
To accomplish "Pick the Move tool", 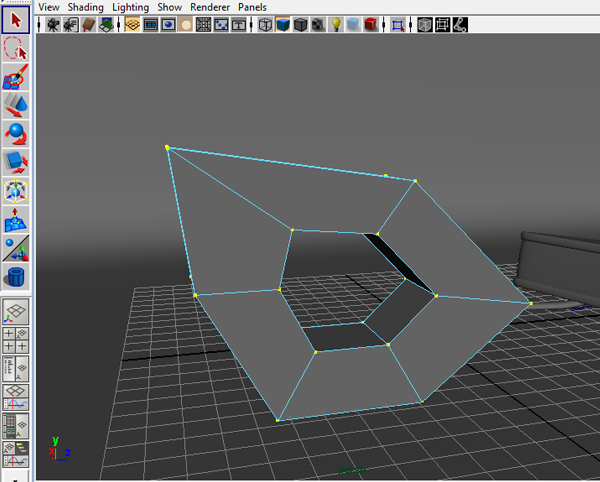I will coord(15,103).
